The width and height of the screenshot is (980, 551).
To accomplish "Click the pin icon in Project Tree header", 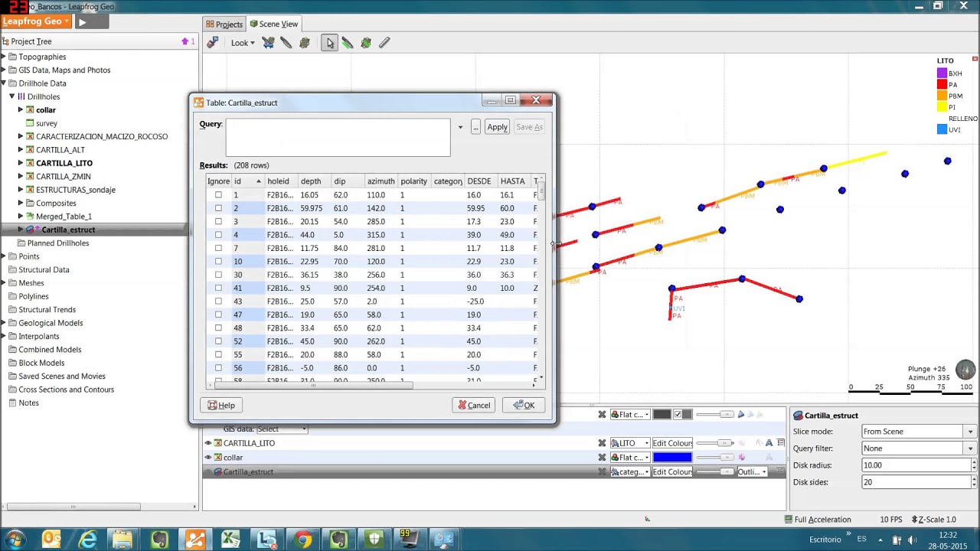I will tap(185, 41).
